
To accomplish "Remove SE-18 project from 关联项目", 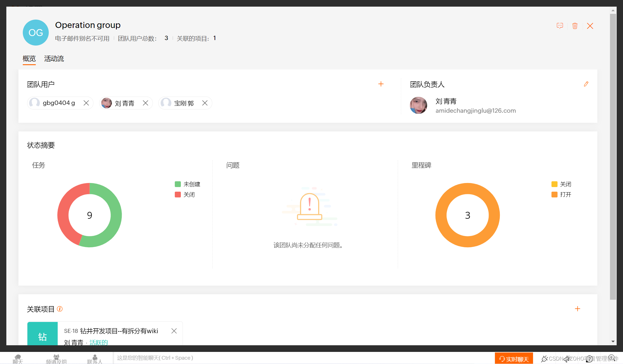I will point(173,331).
